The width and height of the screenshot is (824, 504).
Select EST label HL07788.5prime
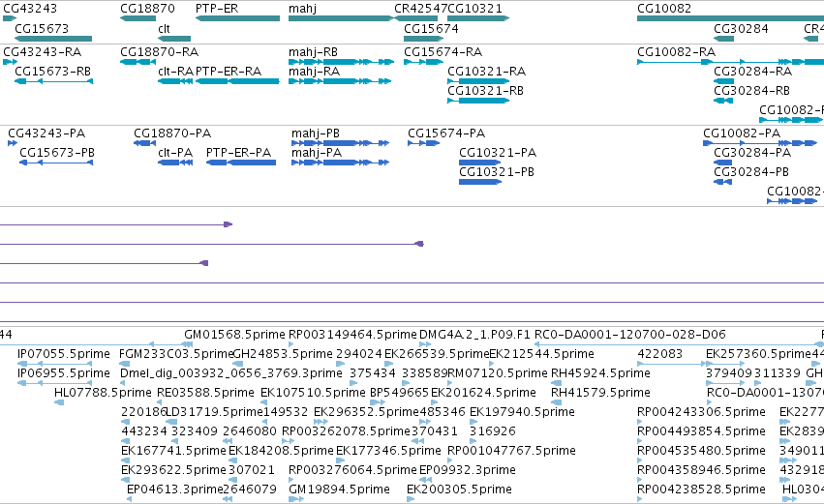103,393
